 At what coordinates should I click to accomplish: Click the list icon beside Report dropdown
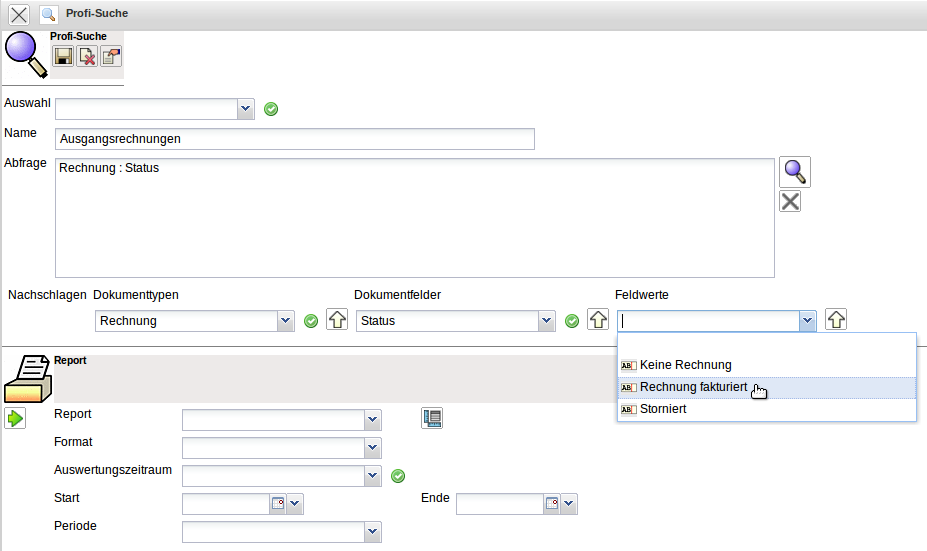pyautogui.click(x=432, y=418)
